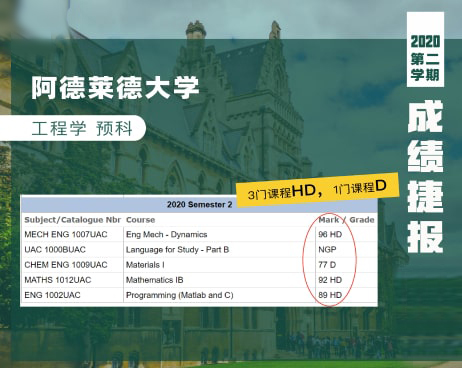Select the CHEM ENG 1009UAC subject code
The height and width of the screenshot is (368, 462).
pos(66,265)
